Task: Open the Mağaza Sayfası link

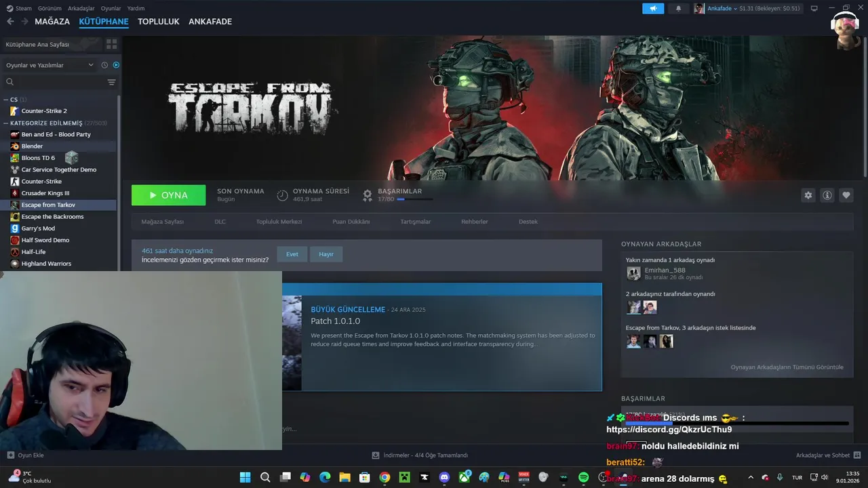Action: (x=162, y=222)
